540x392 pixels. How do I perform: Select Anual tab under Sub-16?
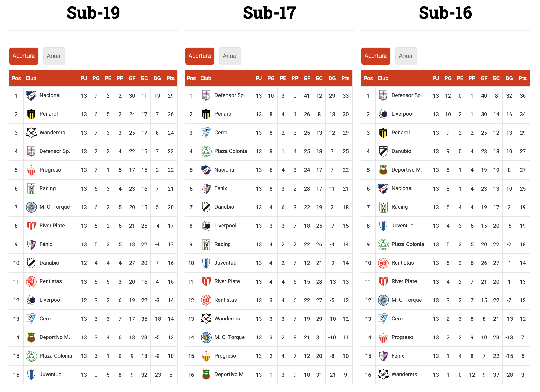click(x=406, y=56)
